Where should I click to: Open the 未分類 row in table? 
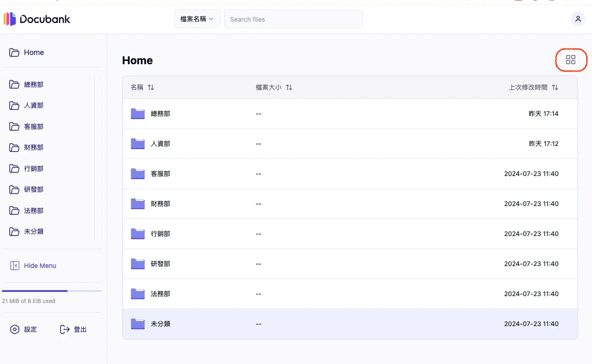[160, 324]
